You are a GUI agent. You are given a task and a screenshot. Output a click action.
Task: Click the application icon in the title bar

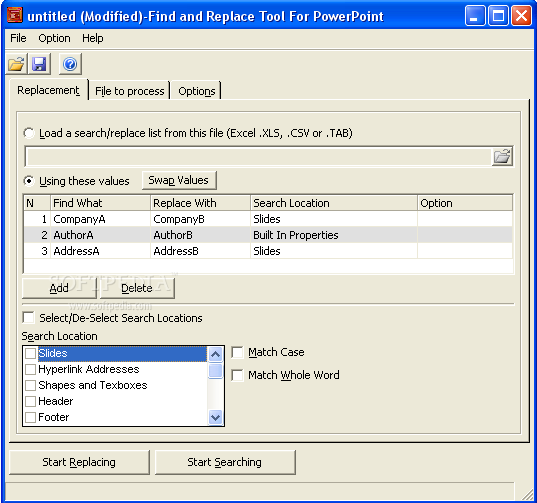[x=15, y=15]
